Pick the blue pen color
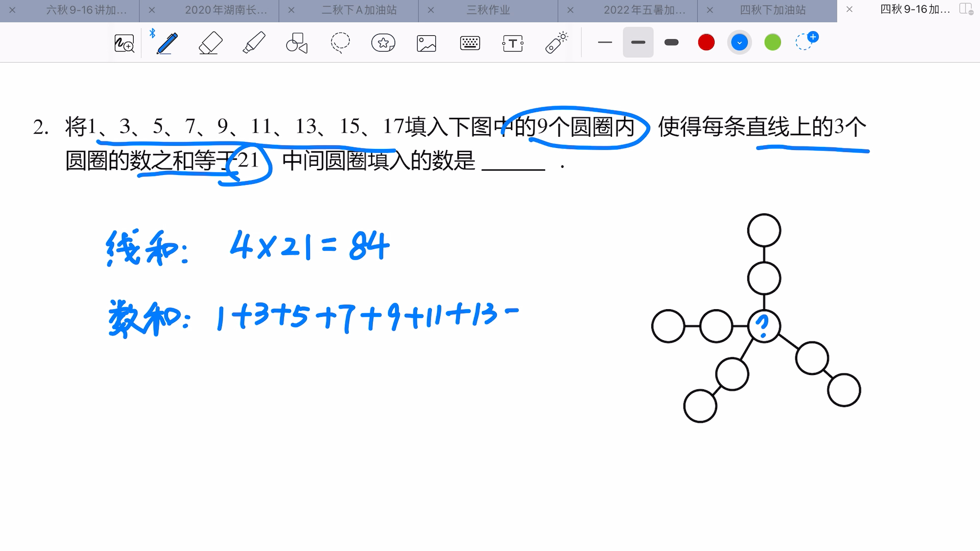The image size is (980, 551). coord(740,42)
